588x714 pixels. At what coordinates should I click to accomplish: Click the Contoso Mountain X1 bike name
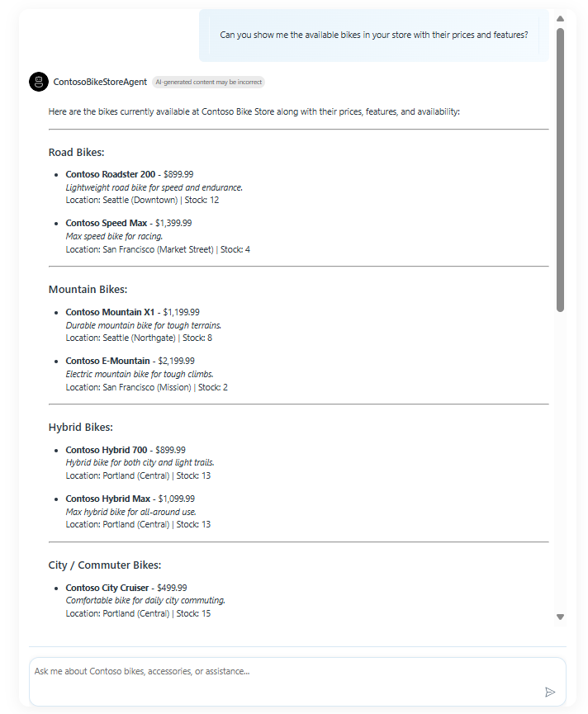(x=110, y=312)
